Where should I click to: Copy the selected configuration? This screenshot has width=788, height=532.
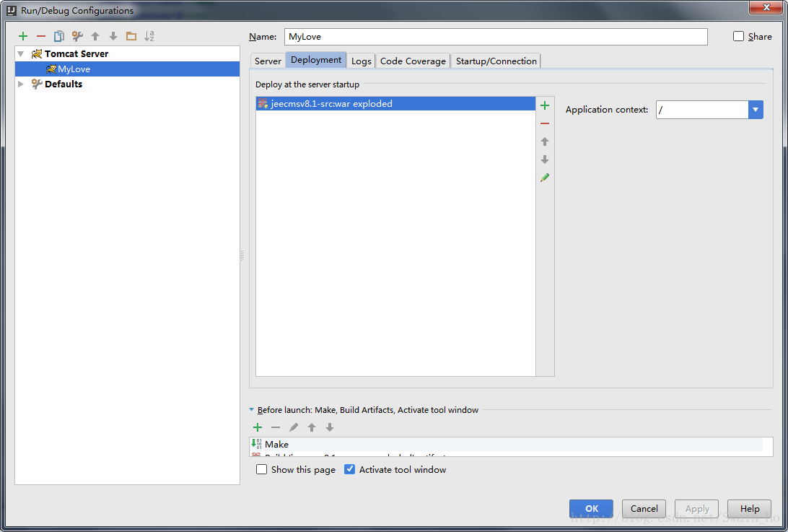coord(58,36)
